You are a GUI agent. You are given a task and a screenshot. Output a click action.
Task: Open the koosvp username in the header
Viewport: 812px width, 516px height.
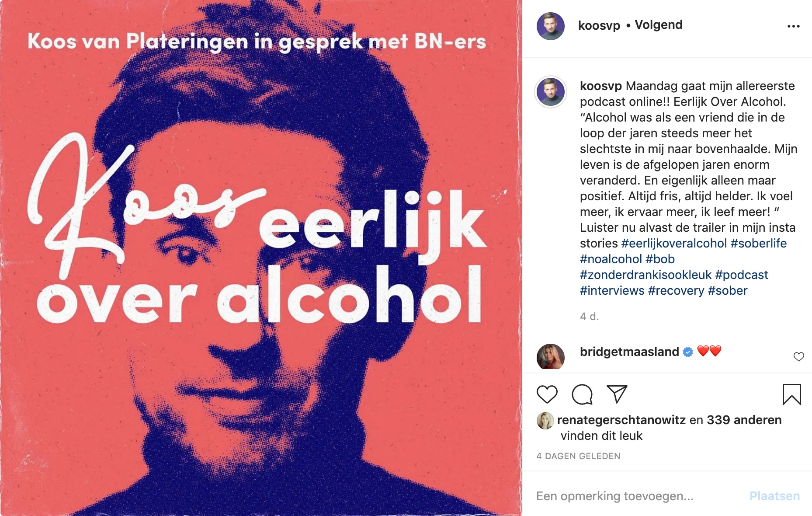tap(599, 25)
